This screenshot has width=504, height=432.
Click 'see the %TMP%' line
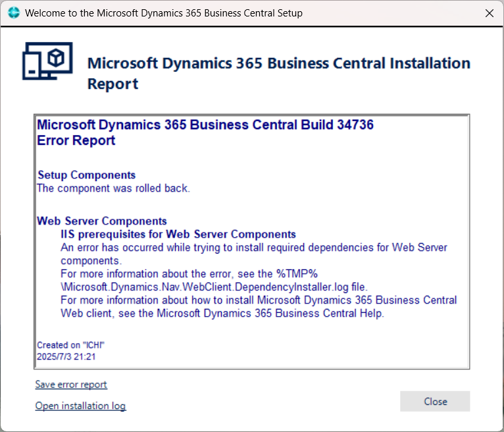click(x=189, y=274)
